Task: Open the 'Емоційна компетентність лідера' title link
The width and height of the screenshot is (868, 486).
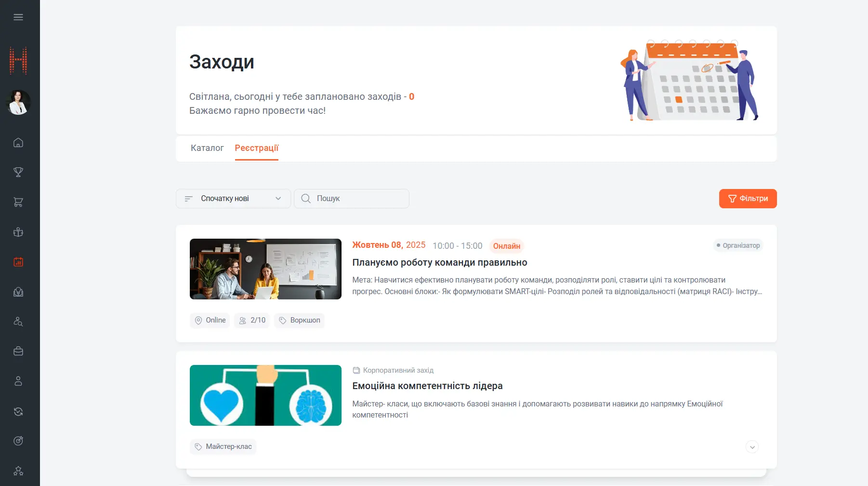Action: coord(427,386)
